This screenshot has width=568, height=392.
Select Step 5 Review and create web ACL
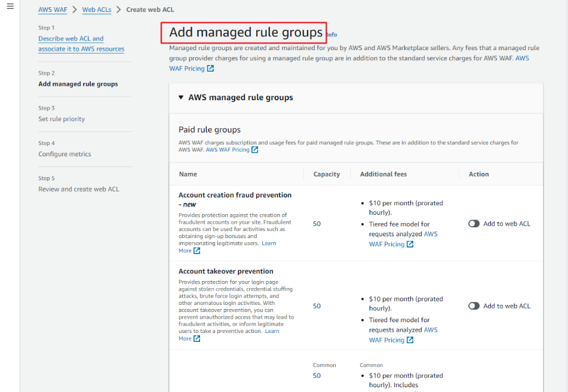tap(79, 189)
